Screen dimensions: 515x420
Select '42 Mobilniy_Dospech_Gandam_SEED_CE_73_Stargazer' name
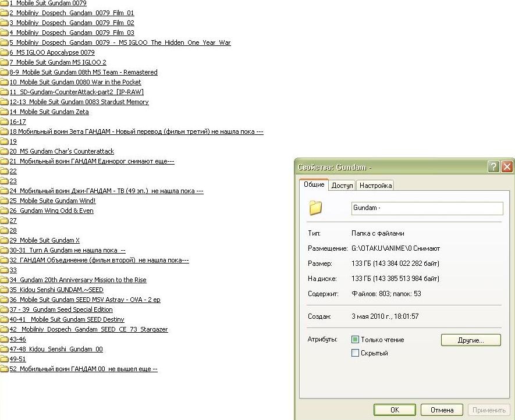coord(88,329)
